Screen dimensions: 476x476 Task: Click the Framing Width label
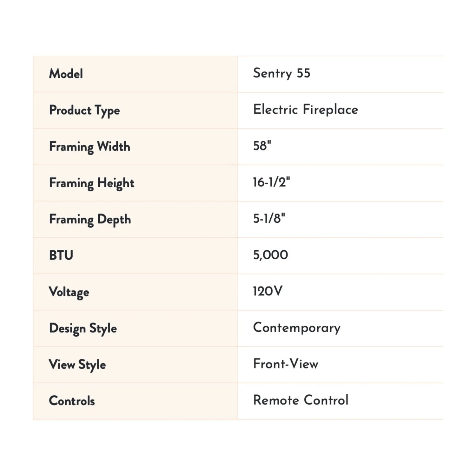point(89,147)
